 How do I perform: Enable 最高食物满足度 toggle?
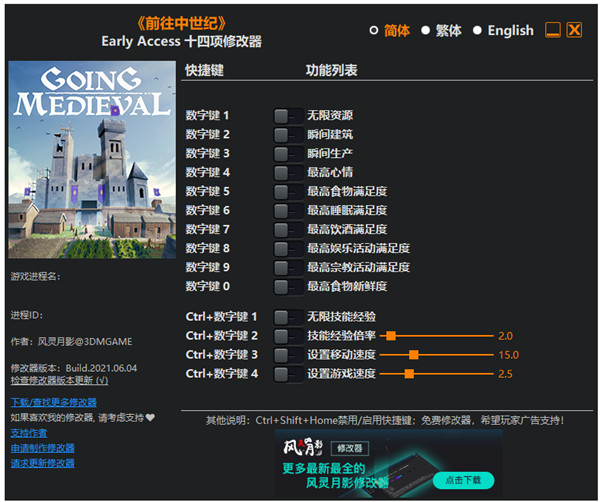coord(287,192)
